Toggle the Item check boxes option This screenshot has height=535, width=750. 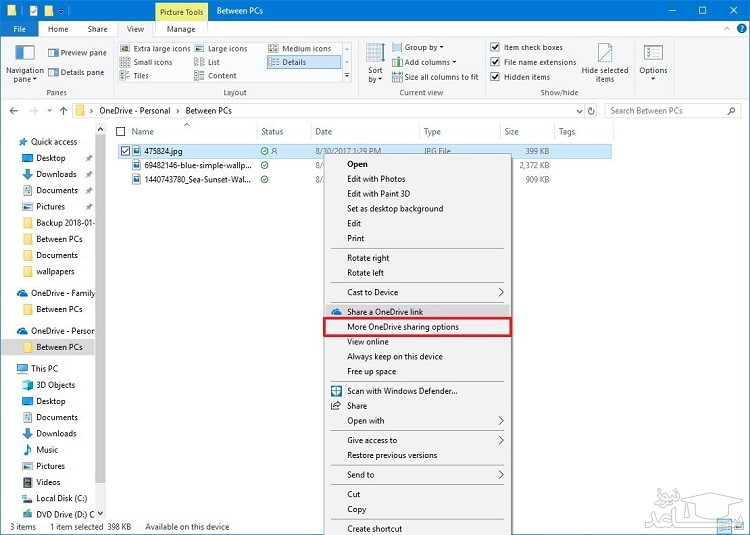coord(496,47)
